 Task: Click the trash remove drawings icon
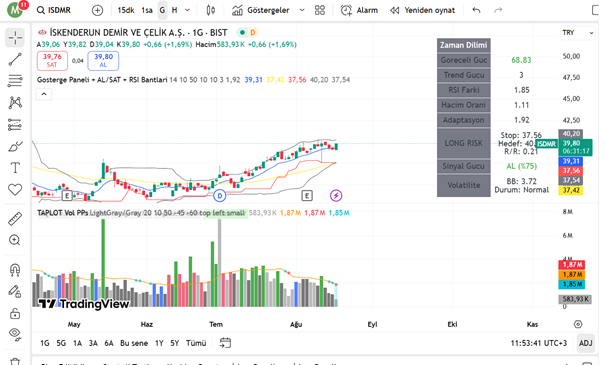point(15,361)
